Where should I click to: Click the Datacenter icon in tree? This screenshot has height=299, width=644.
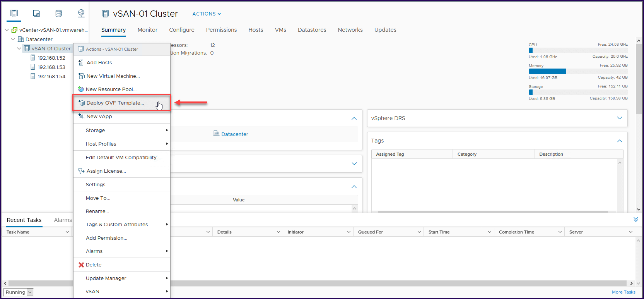(x=21, y=39)
